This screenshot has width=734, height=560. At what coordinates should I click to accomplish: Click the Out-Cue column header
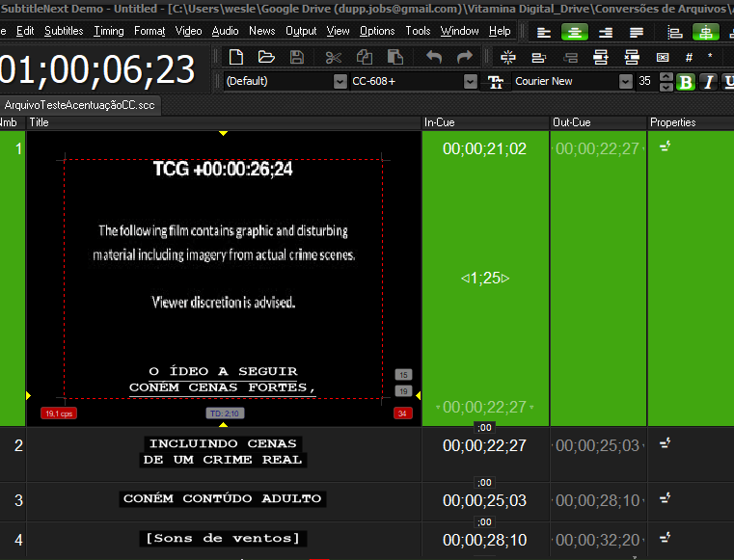coord(598,122)
